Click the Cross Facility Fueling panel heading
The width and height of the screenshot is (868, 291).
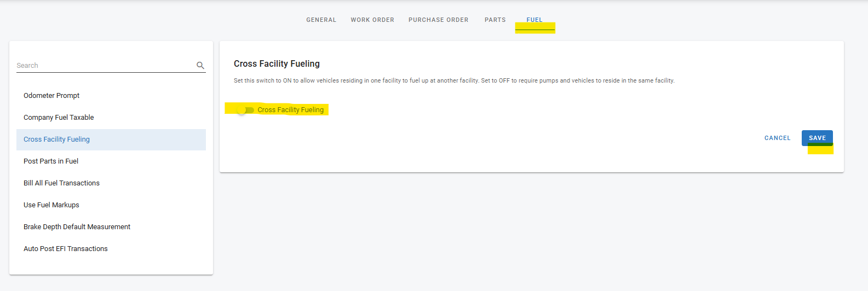[277, 64]
